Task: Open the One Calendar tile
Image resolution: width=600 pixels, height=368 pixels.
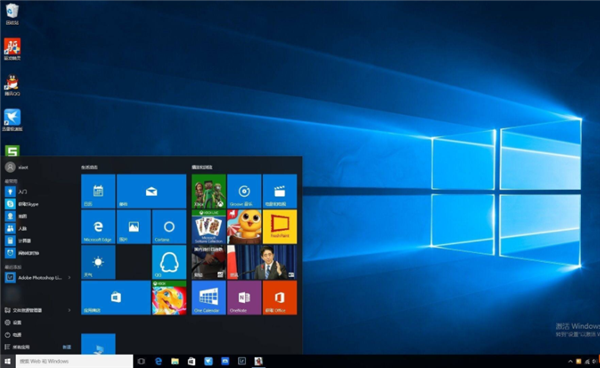Action: point(209,298)
